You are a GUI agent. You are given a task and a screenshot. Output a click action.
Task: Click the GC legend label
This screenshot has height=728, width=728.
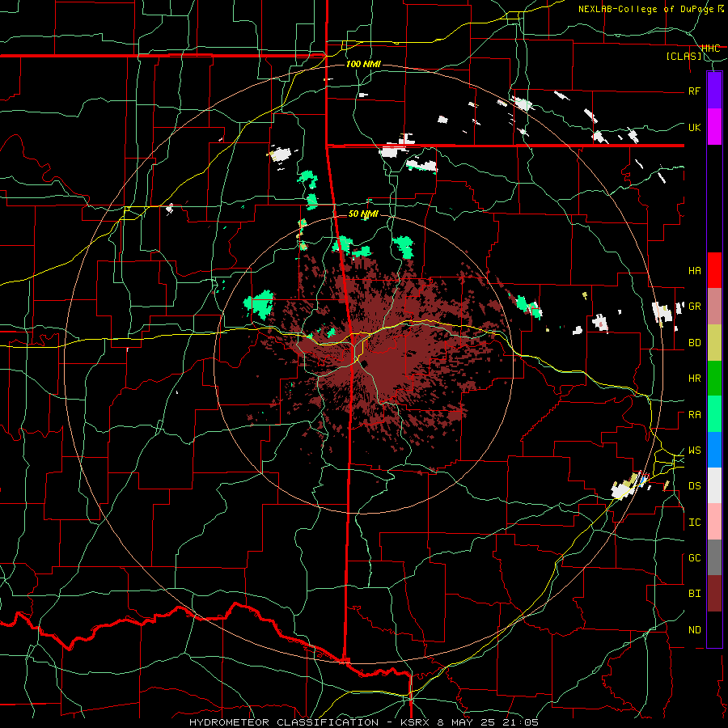(694, 558)
